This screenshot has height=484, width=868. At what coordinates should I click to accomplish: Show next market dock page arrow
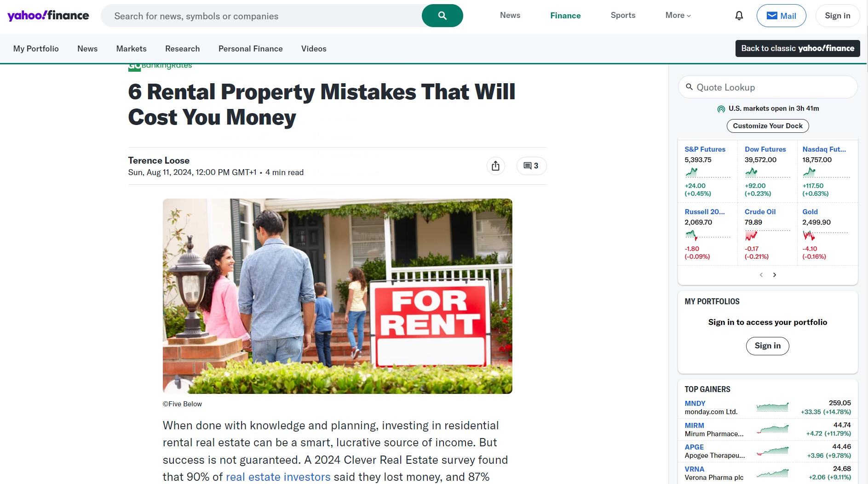click(775, 275)
